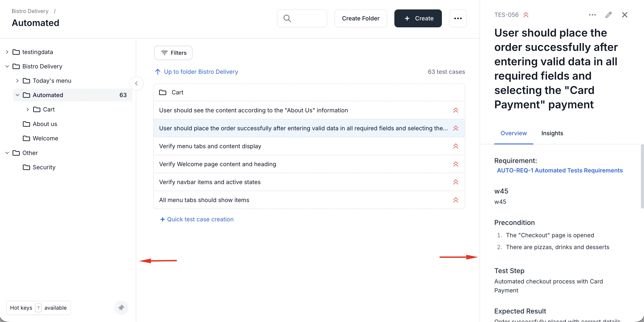Image resolution: width=644 pixels, height=322 pixels.
Task: Collapse the Other folder
Action: [7, 153]
